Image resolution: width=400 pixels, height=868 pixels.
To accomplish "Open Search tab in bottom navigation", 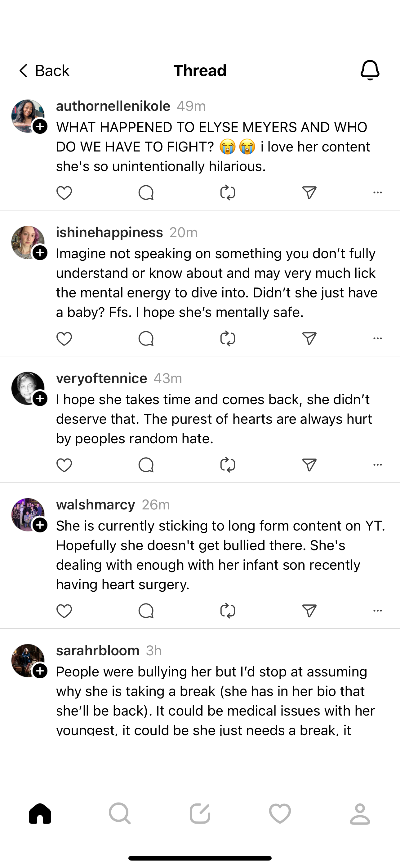I will coord(119,814).
